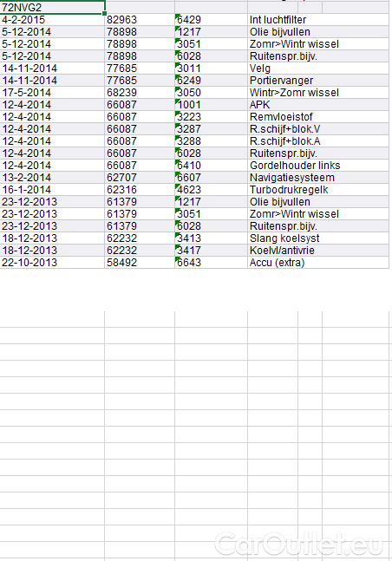Select date cell 13-2-2014

52,178
